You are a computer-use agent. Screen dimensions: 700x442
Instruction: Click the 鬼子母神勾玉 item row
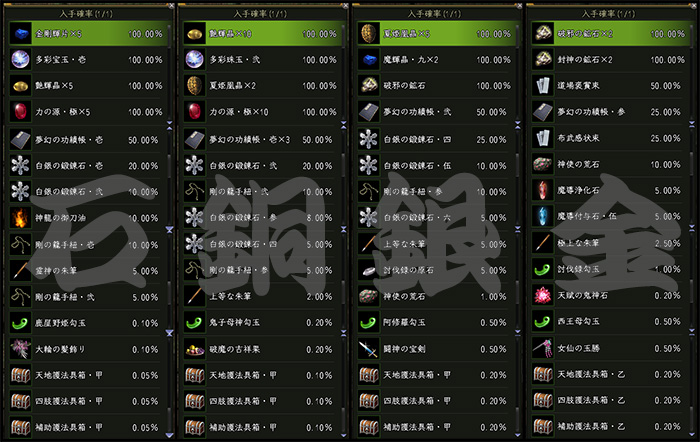point(262,323)
